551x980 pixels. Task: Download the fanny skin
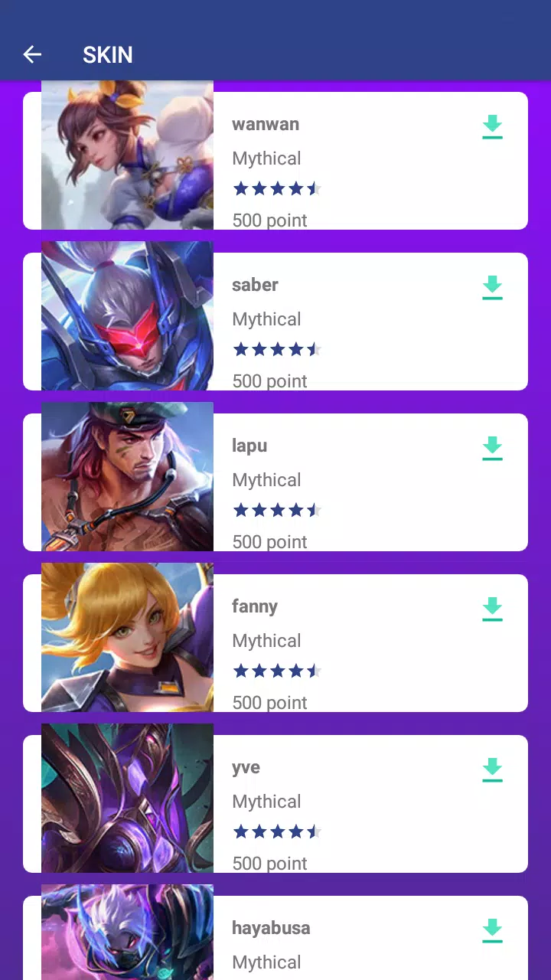click(x=492, y=609)
